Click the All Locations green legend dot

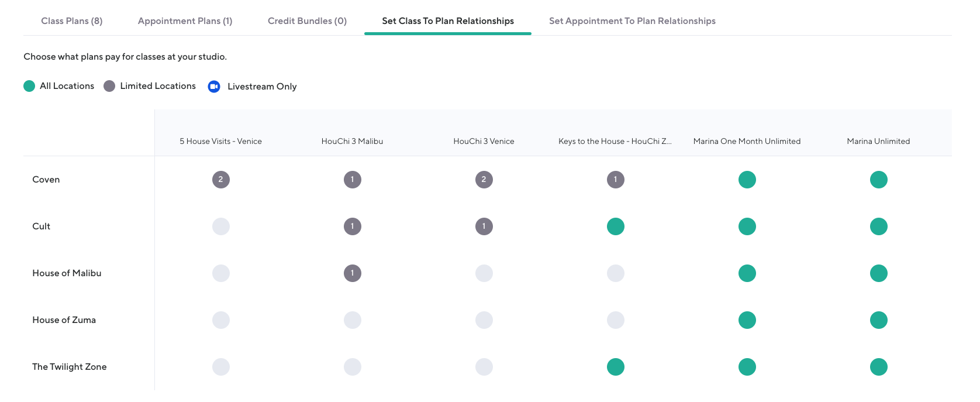[x=29, y=86]
